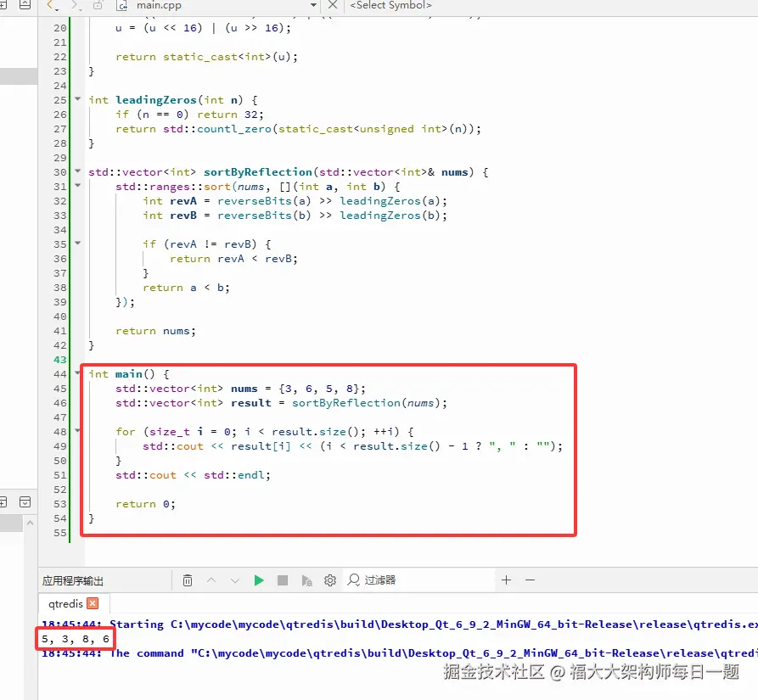The width and height of the screenshot is (758, 700).
Task: Close the qtredis output tab
Action: pyautogui.click(x=93, y=603)
